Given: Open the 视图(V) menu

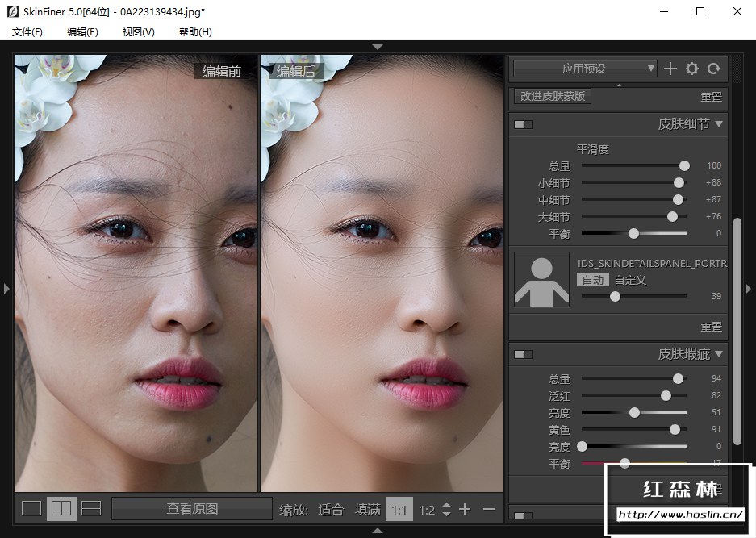Looking at the screenshot, I should pyautogui.click(x=138, y=31).
